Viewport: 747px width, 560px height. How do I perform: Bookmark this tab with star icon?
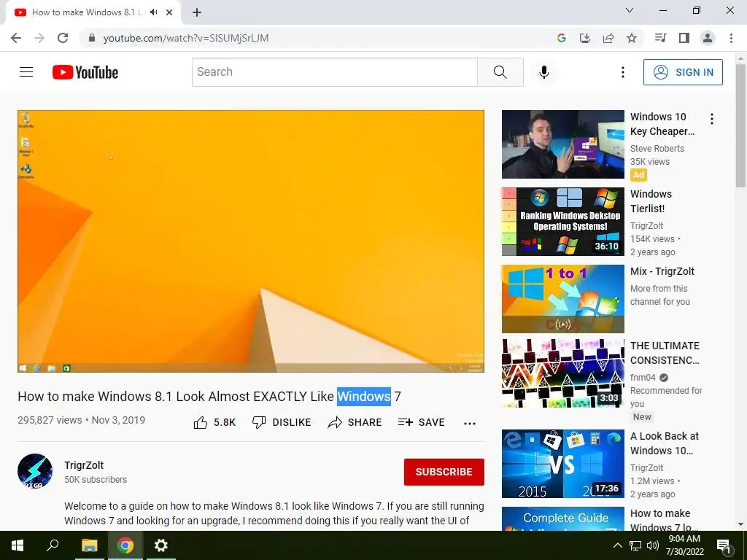tap(632, 38)
